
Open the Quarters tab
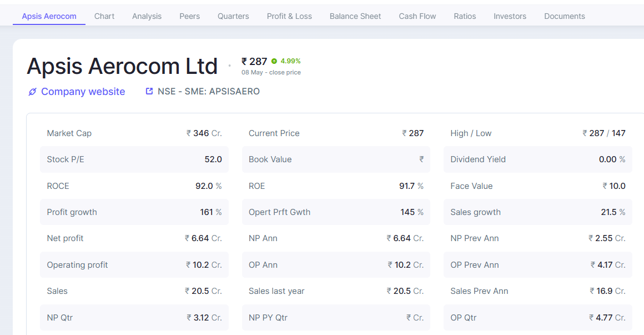(233, 16)
